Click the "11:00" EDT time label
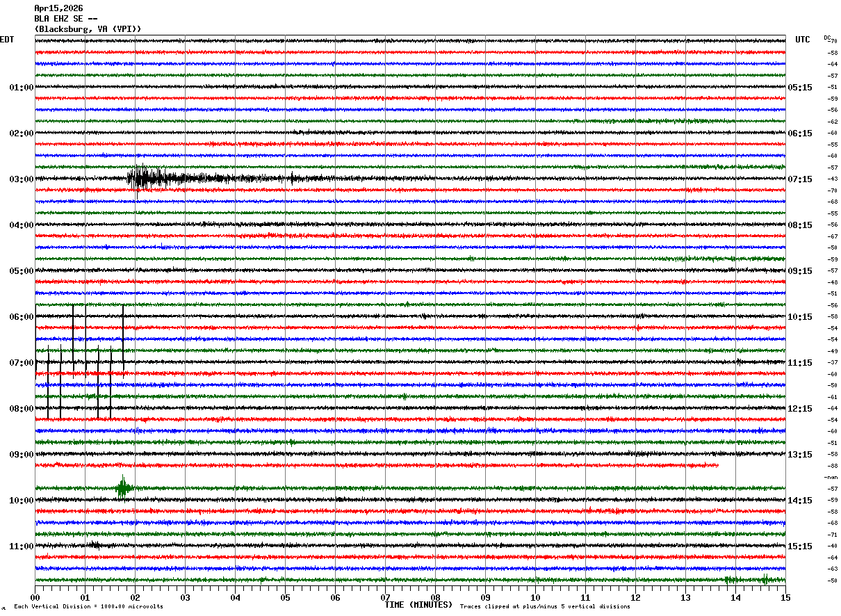Image resolution: width=841 pixels, height=616 pixels. [22, 546]
